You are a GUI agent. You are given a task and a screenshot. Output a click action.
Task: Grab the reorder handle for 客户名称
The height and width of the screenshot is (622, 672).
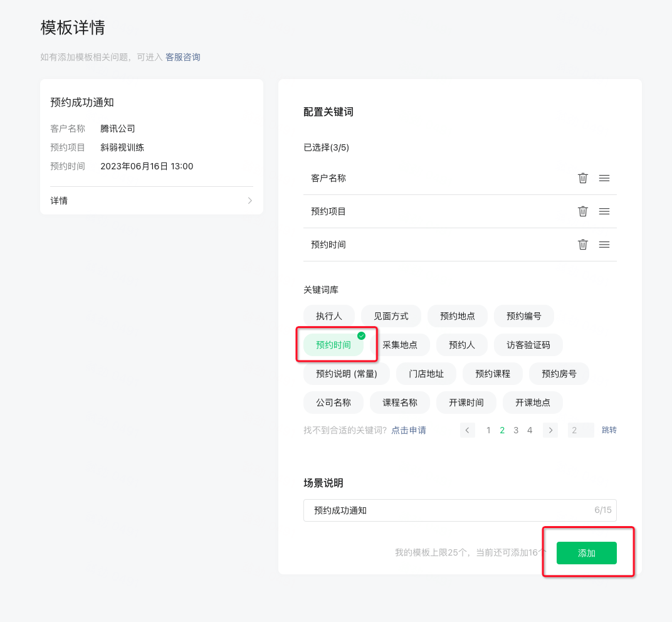[604, 178]
